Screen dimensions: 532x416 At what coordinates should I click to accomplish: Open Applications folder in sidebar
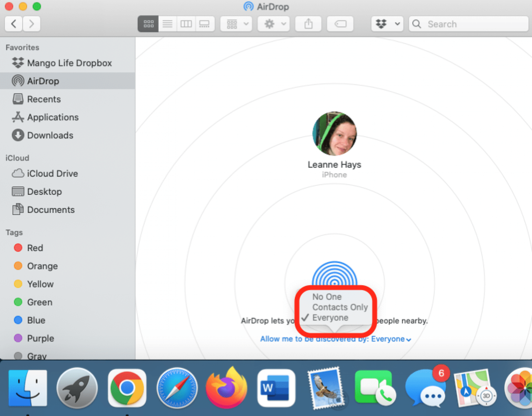[x=53, y=117]
